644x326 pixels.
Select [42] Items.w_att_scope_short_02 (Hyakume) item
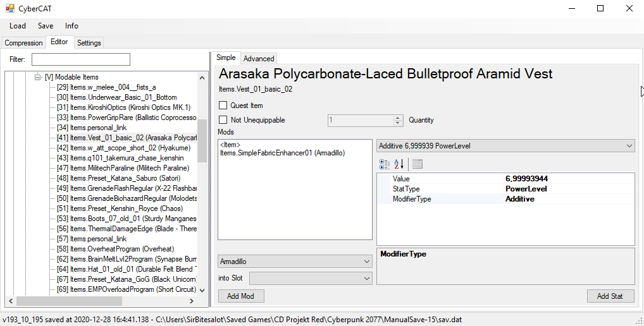coord(123,148)
